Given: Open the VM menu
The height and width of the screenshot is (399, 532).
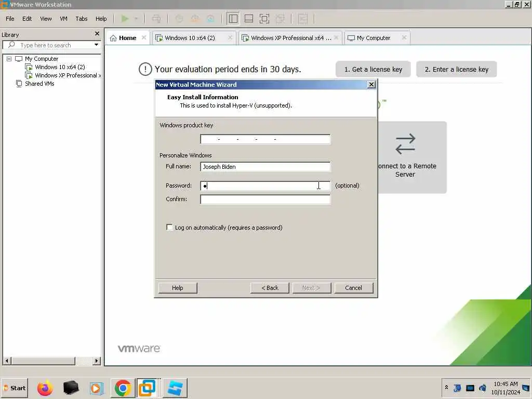Looking at the screenshot, I should tap(63, 19).
